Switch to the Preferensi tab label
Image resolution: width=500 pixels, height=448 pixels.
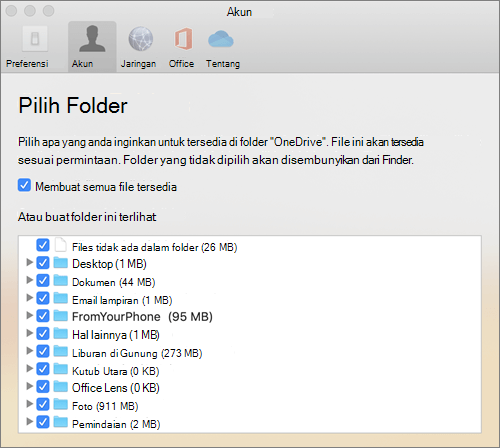pos(27,63)
